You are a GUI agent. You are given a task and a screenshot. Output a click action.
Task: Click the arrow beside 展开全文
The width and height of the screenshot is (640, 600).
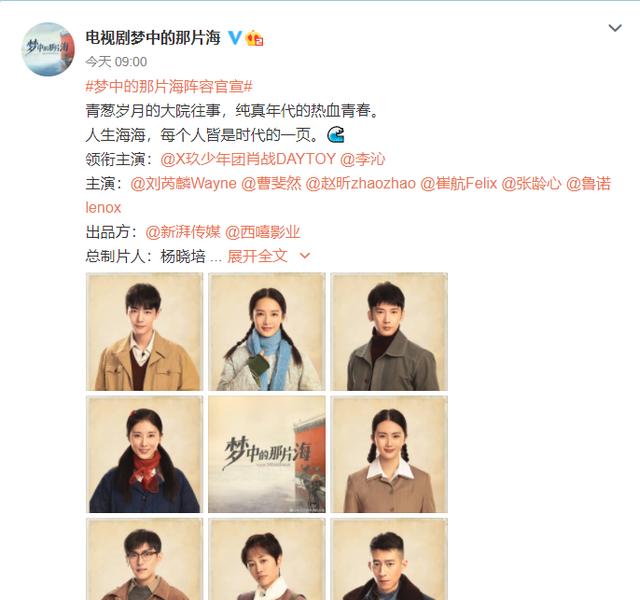(304, 256)
